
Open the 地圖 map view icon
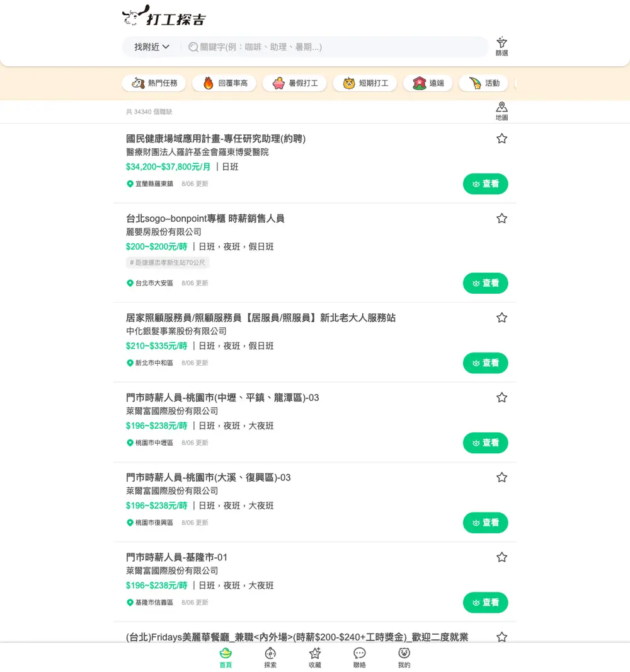tap(501, 111)
